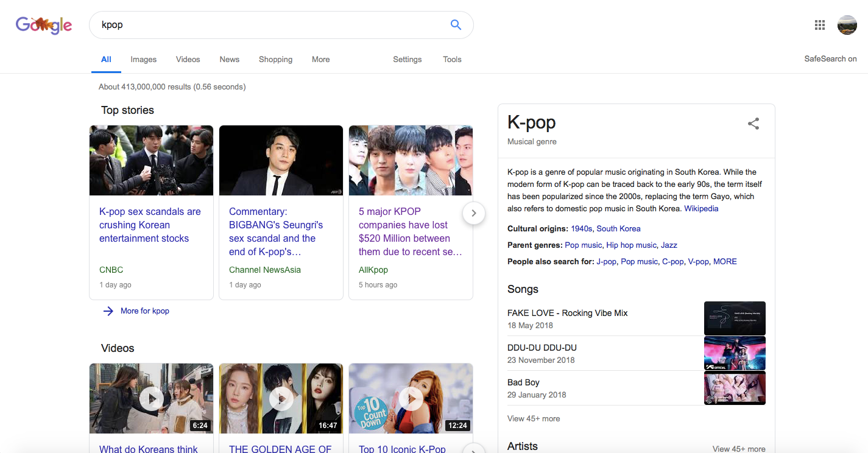Open Commentary: BIGBANG's Seungri's story
This screenshot has width=868, height=453.
(276, 232)
